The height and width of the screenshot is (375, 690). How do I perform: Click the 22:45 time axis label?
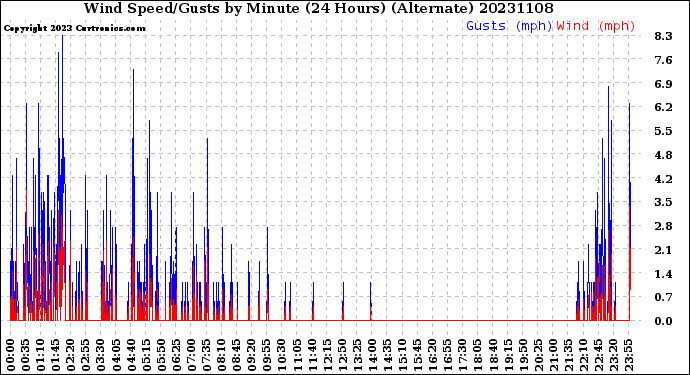tap(598, 355)
